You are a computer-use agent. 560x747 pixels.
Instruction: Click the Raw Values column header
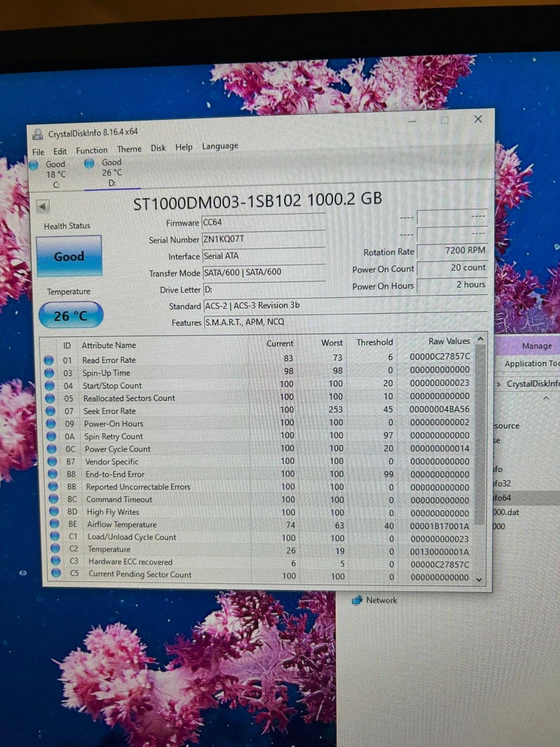pyautogui.click(x=449, y=341)
